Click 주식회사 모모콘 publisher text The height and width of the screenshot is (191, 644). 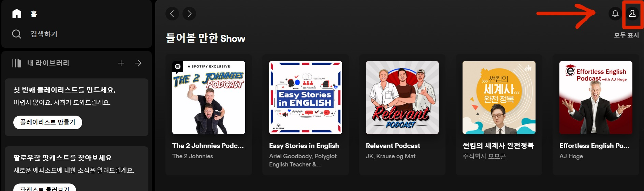pyautogui.click(x=484, y=156)
